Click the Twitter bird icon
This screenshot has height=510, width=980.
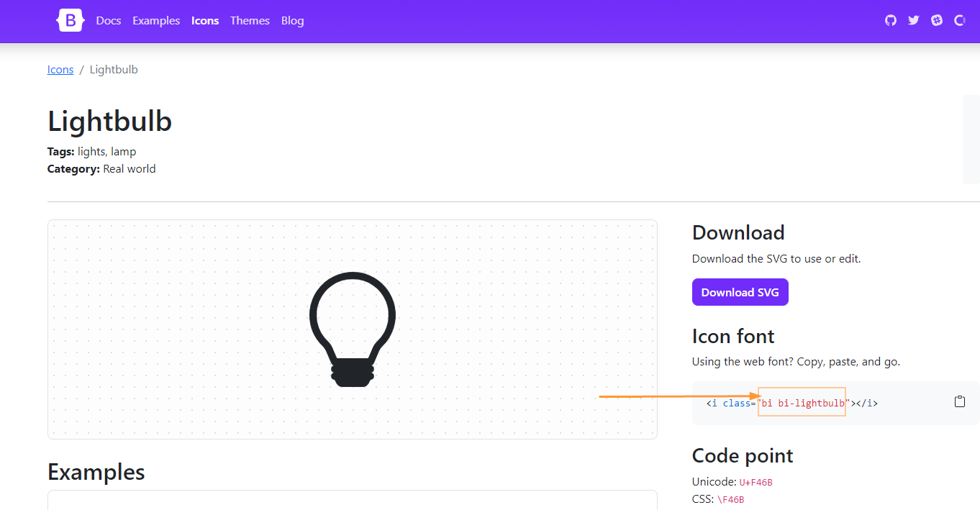(914, 21)
